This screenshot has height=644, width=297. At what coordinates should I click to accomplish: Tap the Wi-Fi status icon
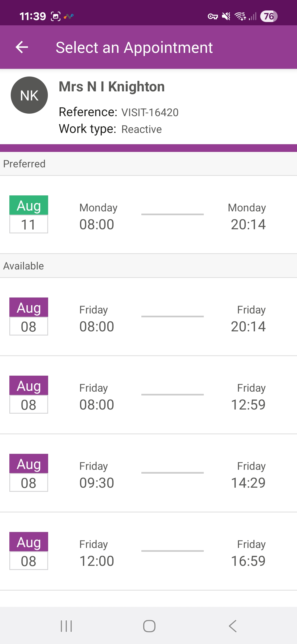click(240, 17)
